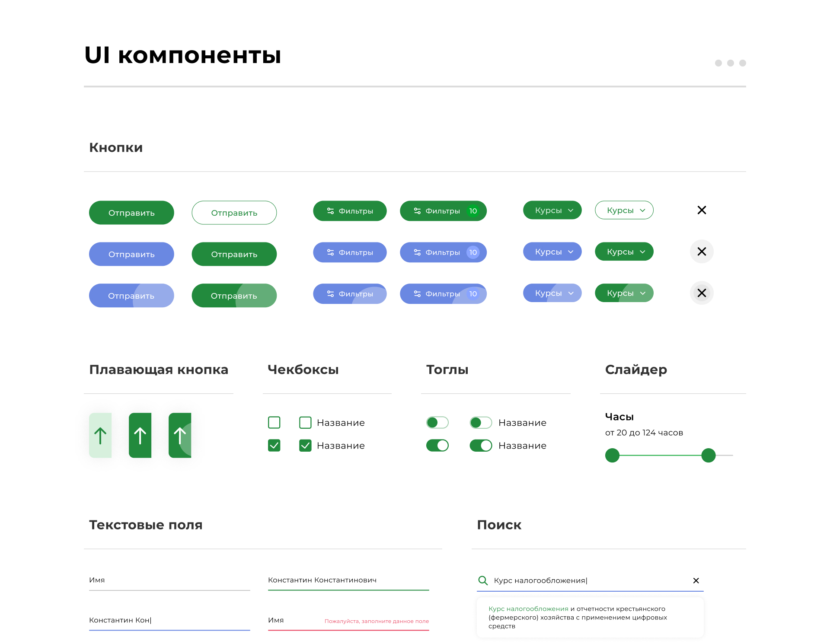Open the outlined Курсы dropdown

click(x=624, y=210)
